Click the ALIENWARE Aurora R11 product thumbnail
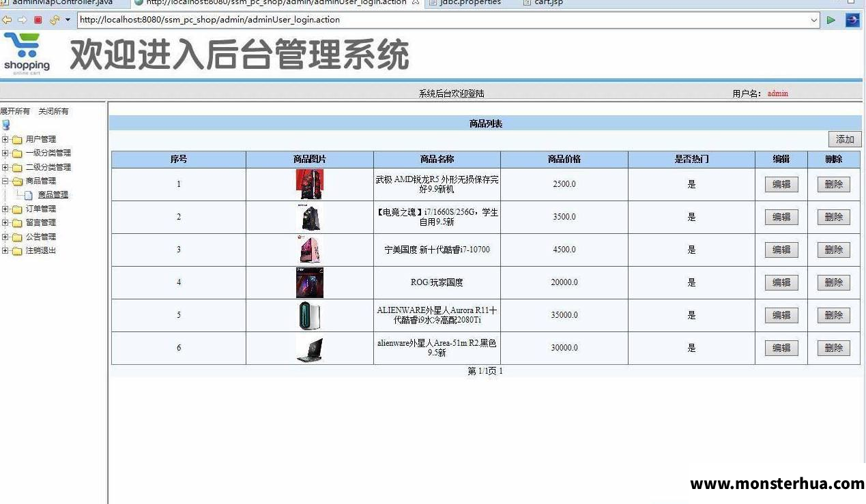 (310, 315)
